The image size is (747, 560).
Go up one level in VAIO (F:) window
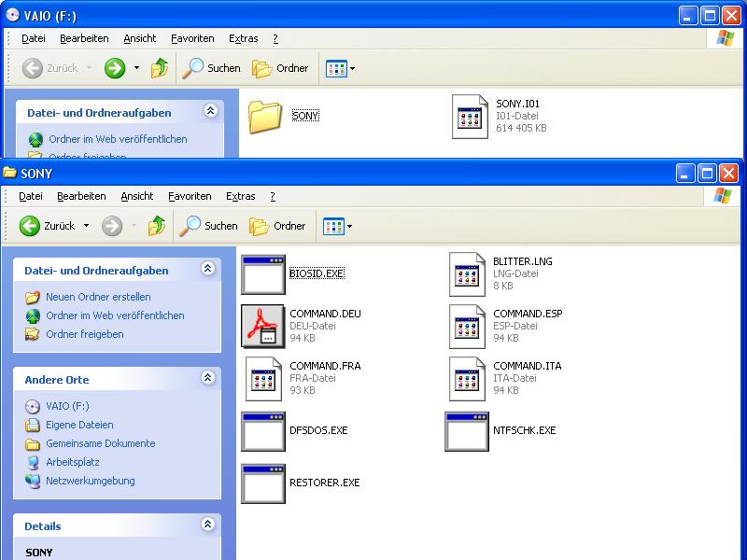[160, 68]
